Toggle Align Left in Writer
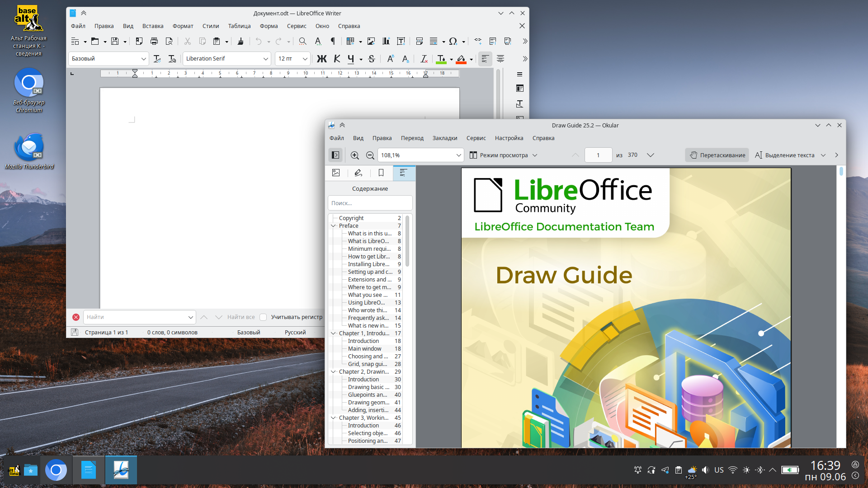 coord(485,59)
